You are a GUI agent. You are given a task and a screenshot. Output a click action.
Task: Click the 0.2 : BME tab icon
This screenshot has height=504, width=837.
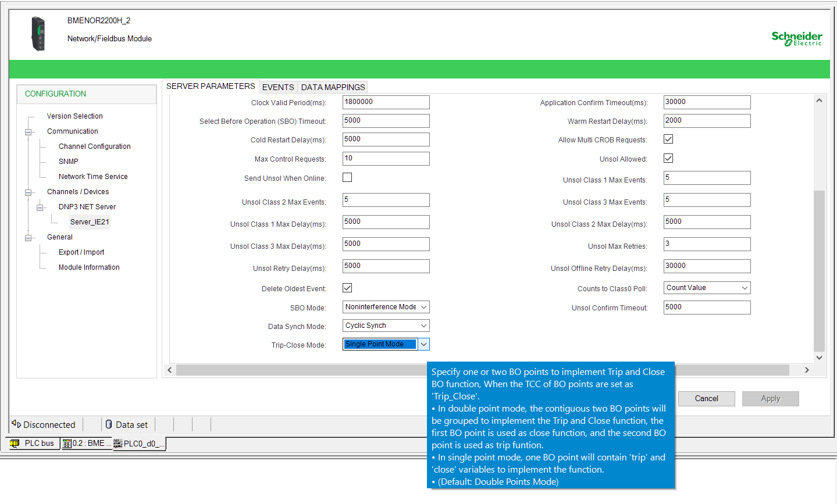67,444
